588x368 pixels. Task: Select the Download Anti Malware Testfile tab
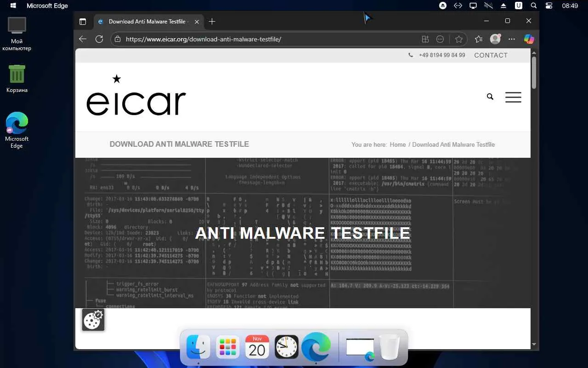pyautogui.click(x=148, y=22)
